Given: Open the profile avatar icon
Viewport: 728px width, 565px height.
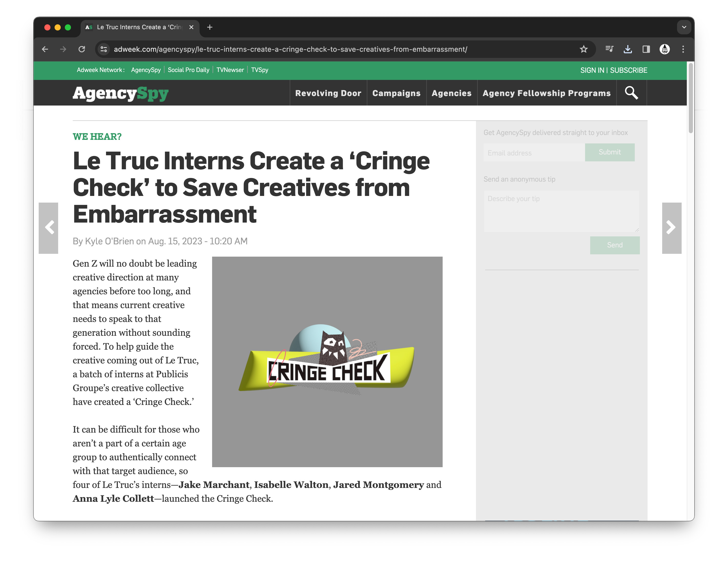Looking at the screenshot, I should pos(665,49).
